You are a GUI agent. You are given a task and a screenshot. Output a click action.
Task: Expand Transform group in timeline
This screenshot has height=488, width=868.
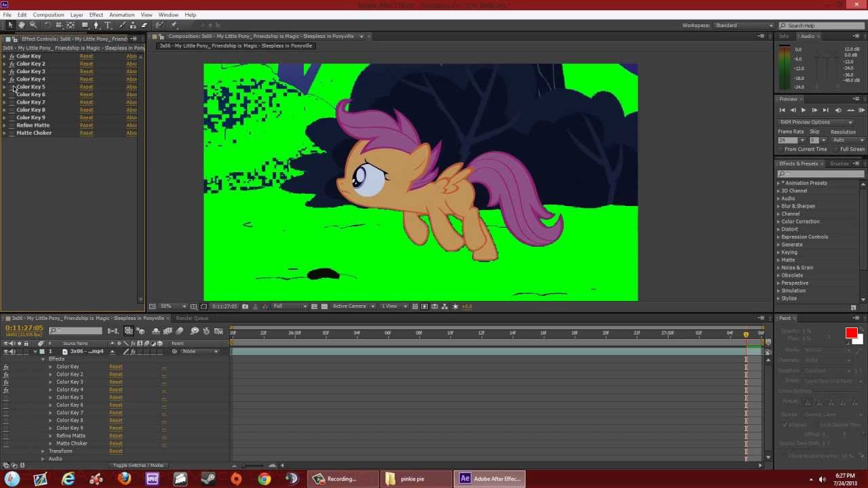43,451
